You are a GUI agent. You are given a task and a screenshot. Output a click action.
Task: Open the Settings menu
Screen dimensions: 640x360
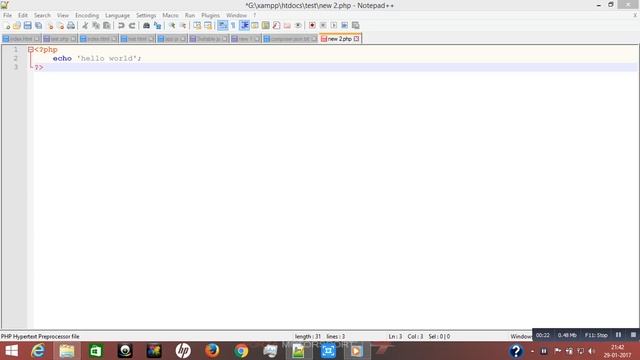coord(146,15)
